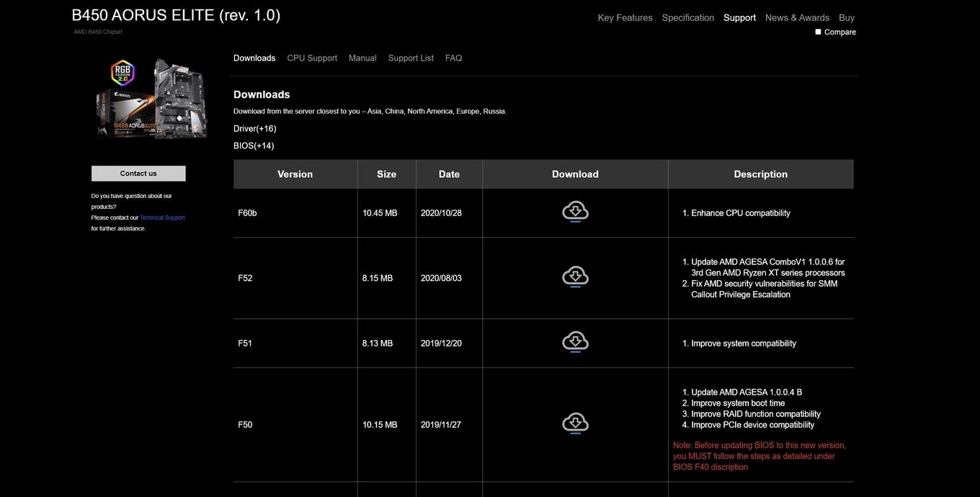
Task: Click the Downloads section heading
Action: (x=262, y=94)
